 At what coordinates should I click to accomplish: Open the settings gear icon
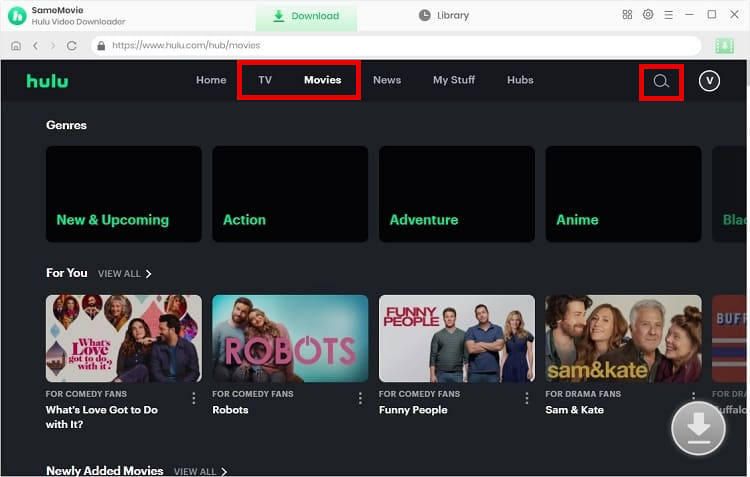[648, 14]
